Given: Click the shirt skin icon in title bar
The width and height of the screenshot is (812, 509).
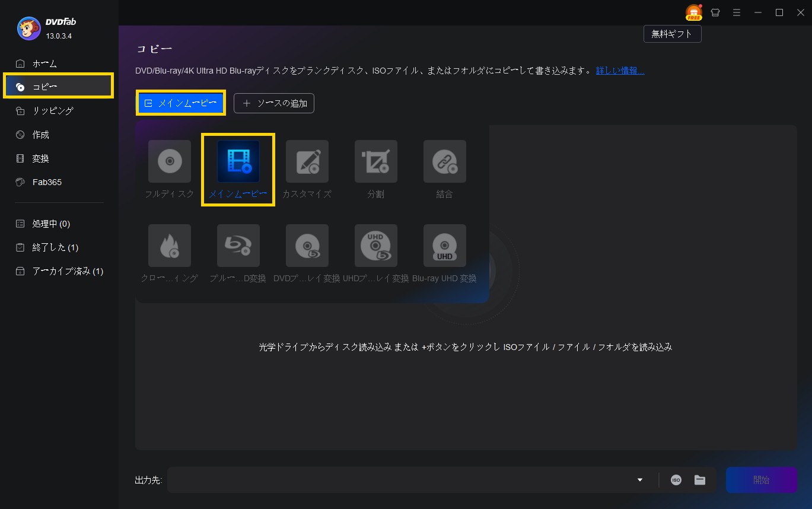Looking at the screenshot, I should [x=715, y=12].
